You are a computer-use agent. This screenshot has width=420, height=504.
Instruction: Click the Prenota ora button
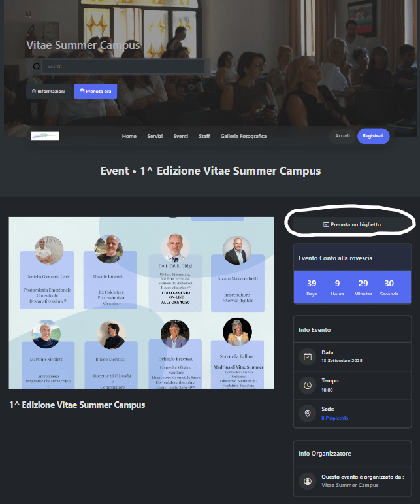95,92
